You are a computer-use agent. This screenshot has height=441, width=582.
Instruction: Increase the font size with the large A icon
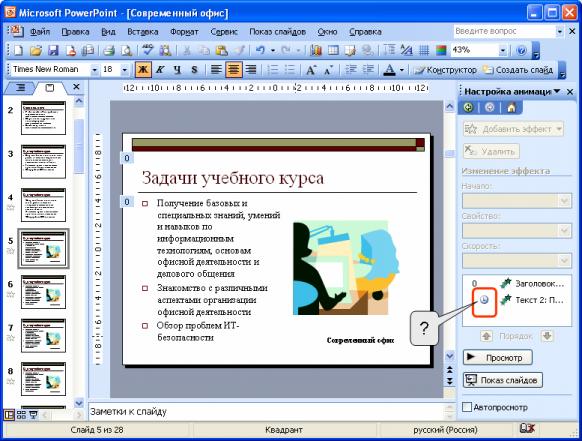[311, 69]
